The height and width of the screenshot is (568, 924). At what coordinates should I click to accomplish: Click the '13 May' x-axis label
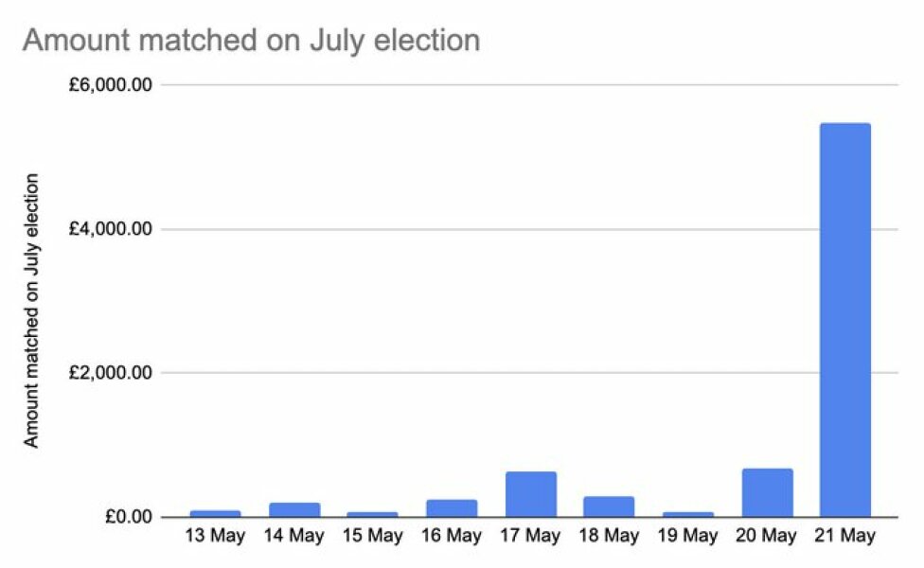point(215,537)
